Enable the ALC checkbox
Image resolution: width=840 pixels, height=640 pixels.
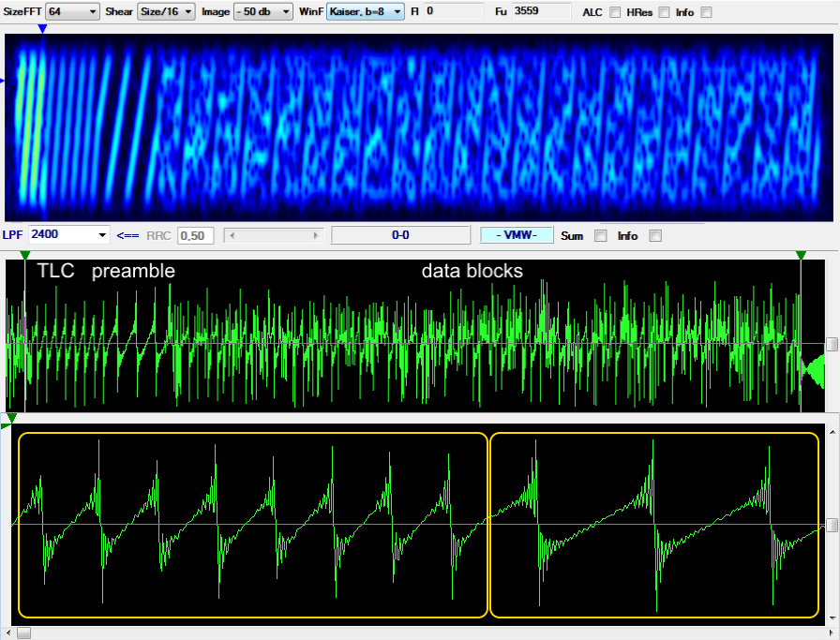[614, 12]
